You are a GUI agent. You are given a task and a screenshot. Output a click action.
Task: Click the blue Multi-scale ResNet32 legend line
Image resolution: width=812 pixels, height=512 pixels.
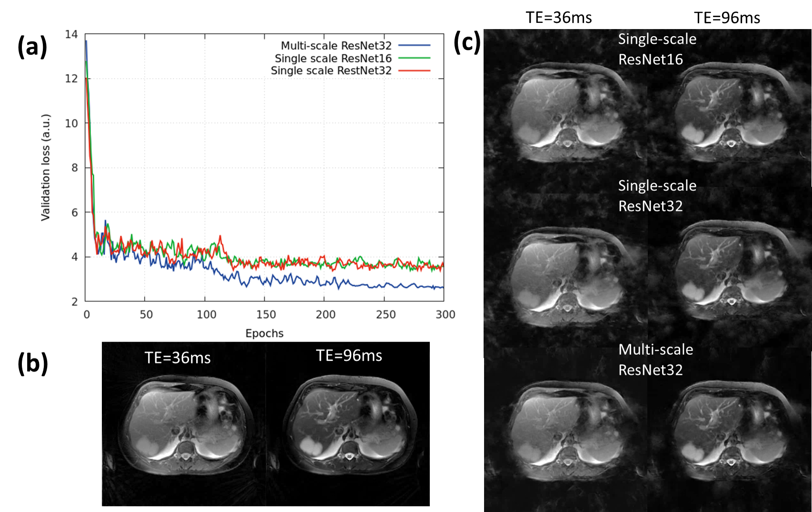[x=414, y=46]
